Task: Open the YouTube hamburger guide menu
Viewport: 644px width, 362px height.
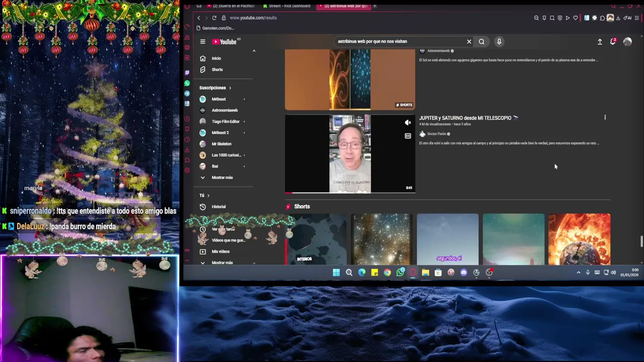Action: point(202,42)
